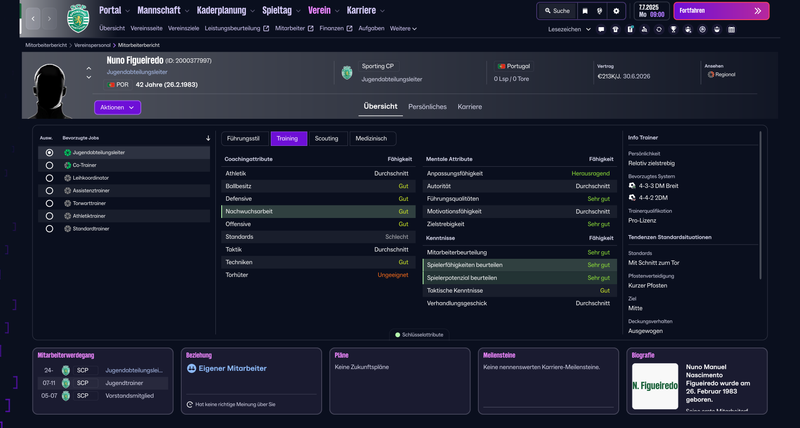Click the target-shaped bookmark icon
The height and width of the screenshot is (428, 800).
[x=703, y=30]
